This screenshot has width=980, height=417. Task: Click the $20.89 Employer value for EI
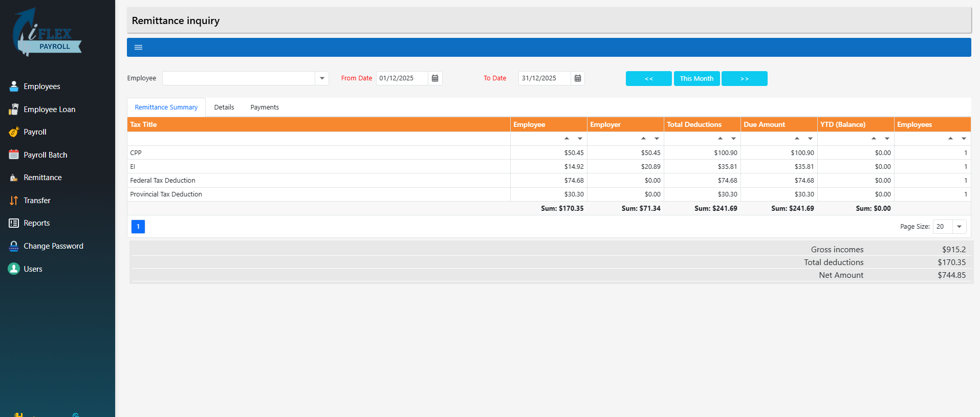pos(650,167)
